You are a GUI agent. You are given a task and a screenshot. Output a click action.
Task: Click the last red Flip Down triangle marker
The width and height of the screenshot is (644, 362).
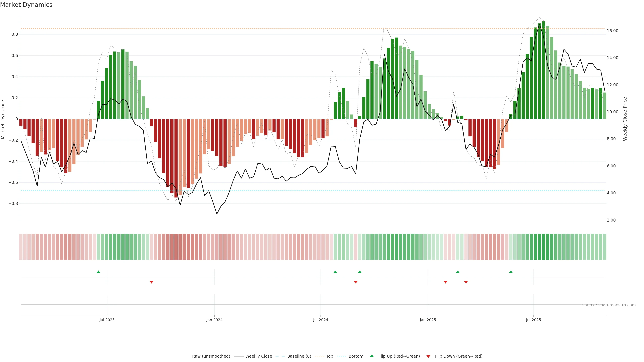pos(466,282)
